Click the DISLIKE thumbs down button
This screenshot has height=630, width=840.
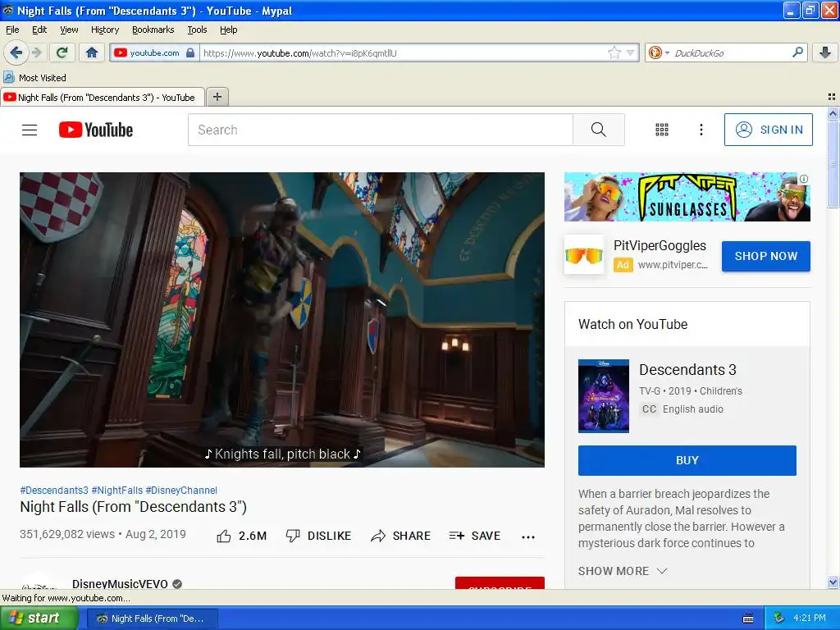coord(318,536)
